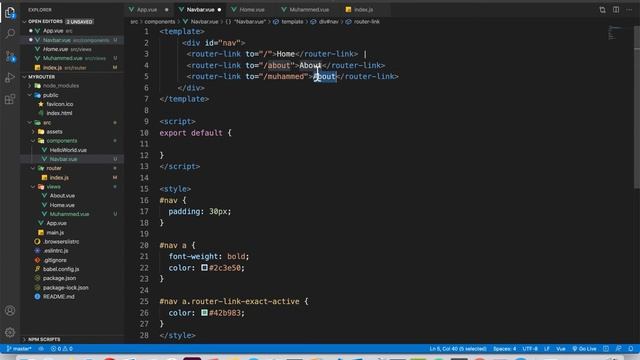Click the components breadcrumb segment
640x360 pixels.
pyautogui.click(x=160, y=22)
